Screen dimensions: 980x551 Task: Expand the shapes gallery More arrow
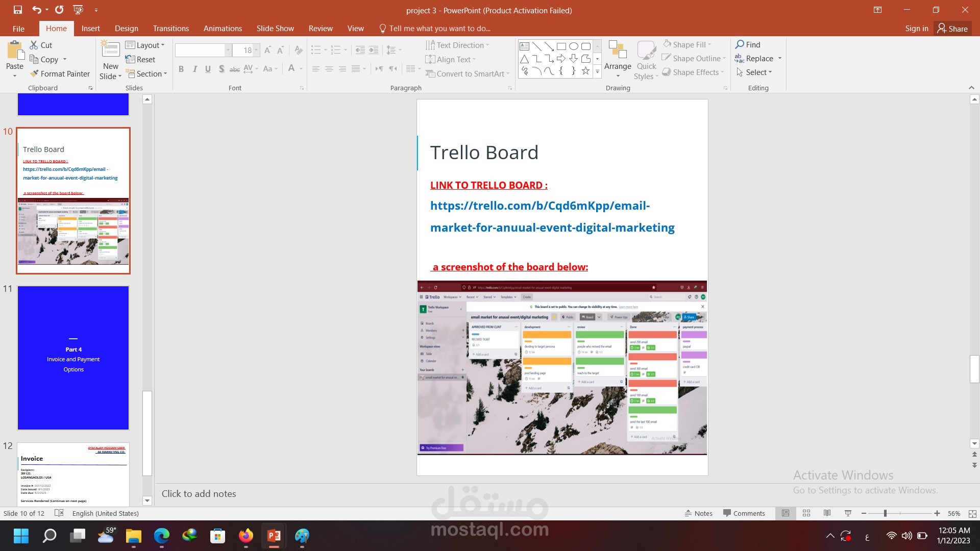tap(597, 72)
